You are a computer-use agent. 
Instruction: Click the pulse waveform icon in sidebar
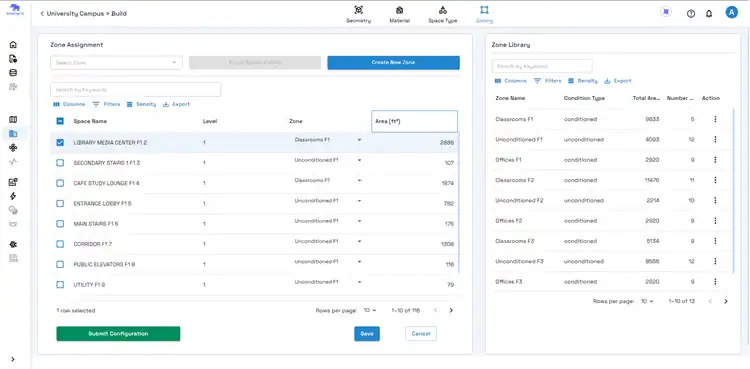(x=13, y=162)
